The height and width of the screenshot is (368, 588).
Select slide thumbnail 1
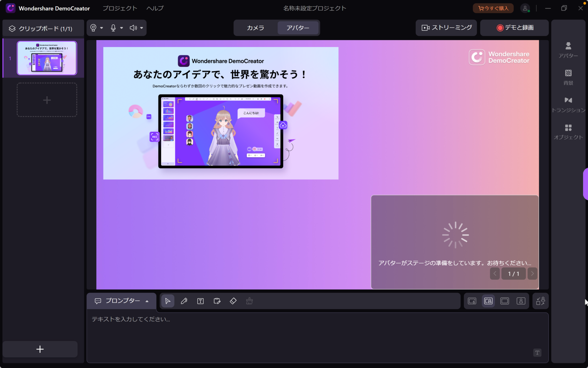click(47, 58)
